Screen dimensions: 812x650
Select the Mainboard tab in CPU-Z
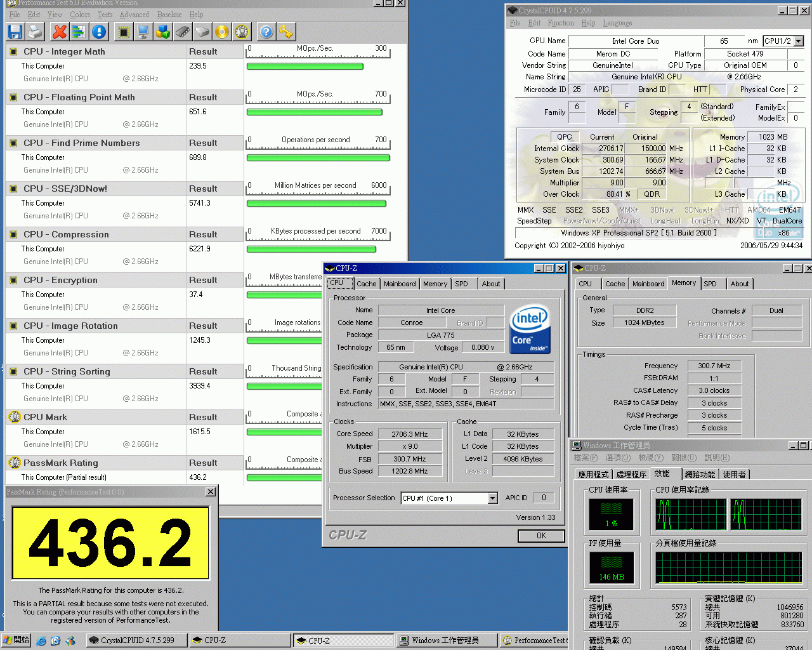tap(400, 284)
